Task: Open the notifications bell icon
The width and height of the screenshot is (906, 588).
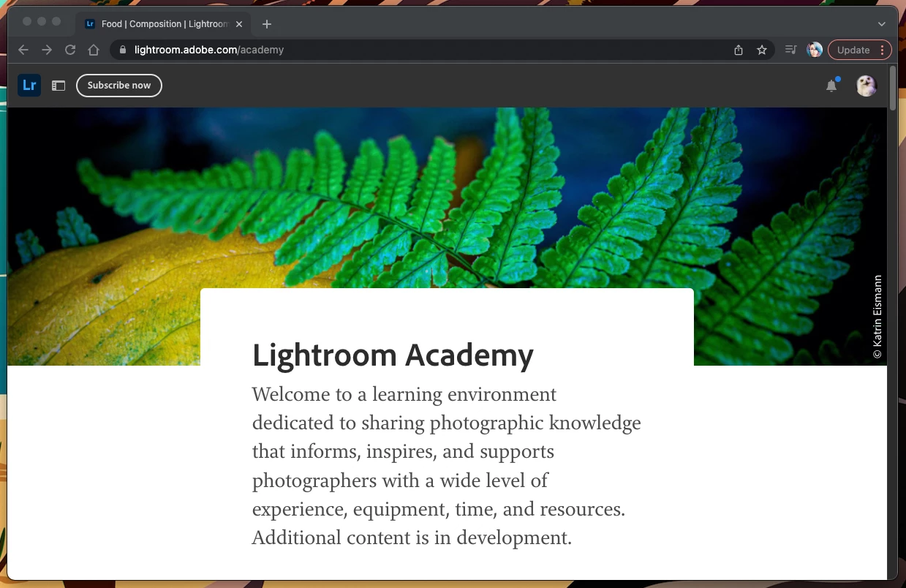Action: 831,86
